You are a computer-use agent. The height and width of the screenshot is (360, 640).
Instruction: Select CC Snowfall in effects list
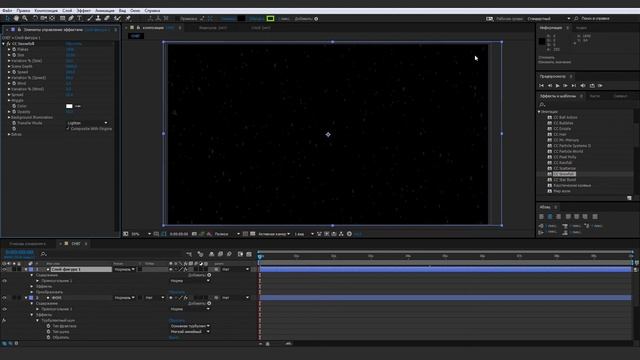(x=564, y=174)
